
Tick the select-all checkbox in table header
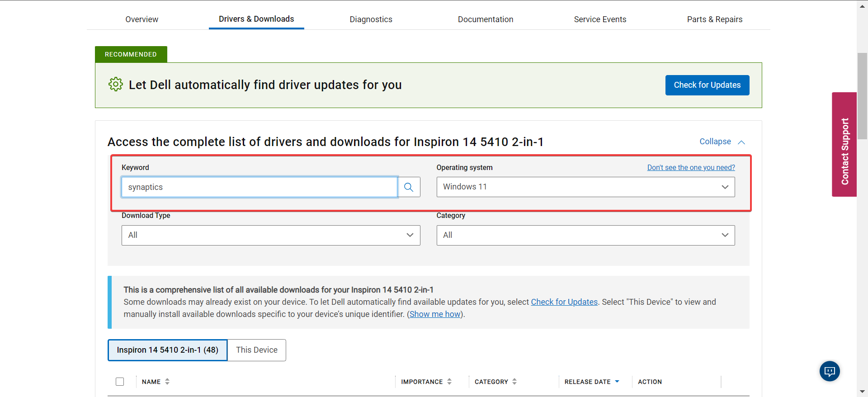(x=120, y=382)
